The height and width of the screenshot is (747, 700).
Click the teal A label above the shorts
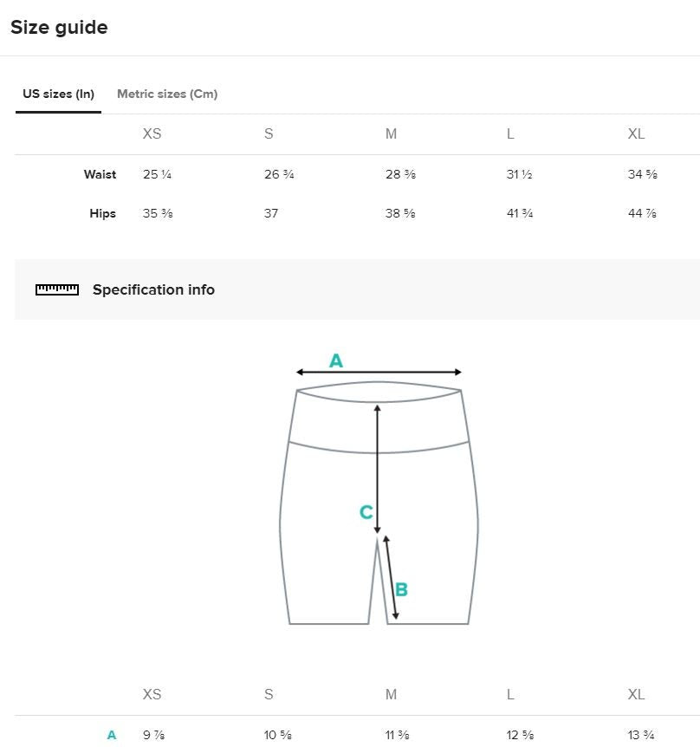pyautogui.click(x=336, y=361)
